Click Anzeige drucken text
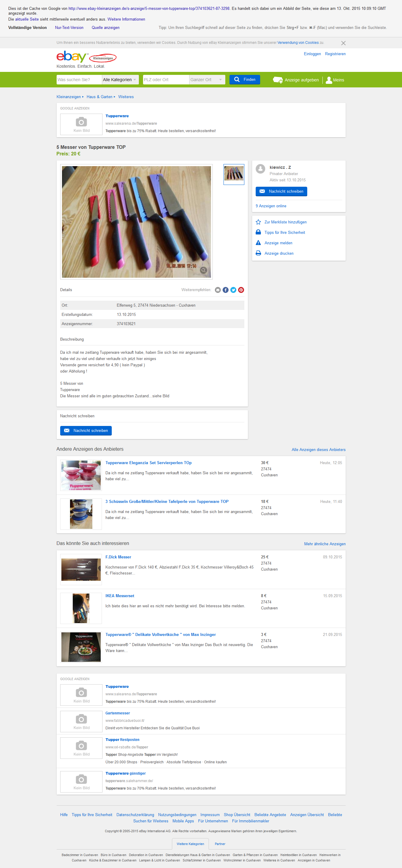The image size is (402, 868). click(x=279, y=254)
